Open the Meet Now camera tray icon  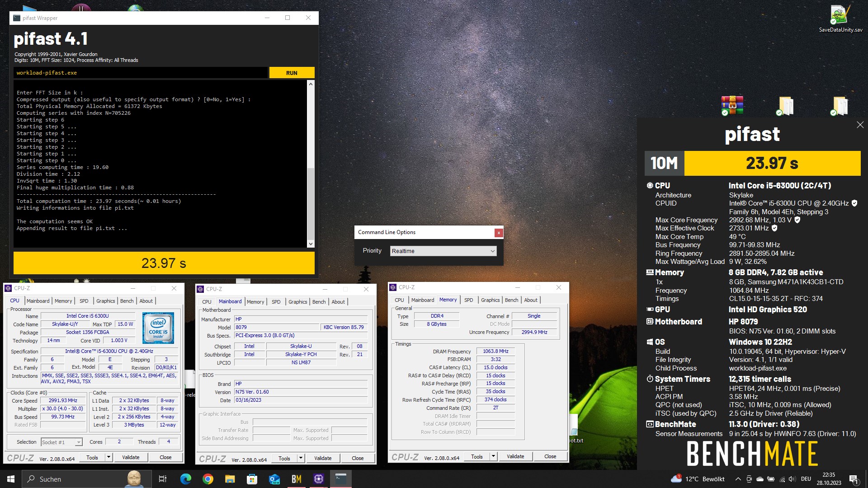tap(749, 479)
